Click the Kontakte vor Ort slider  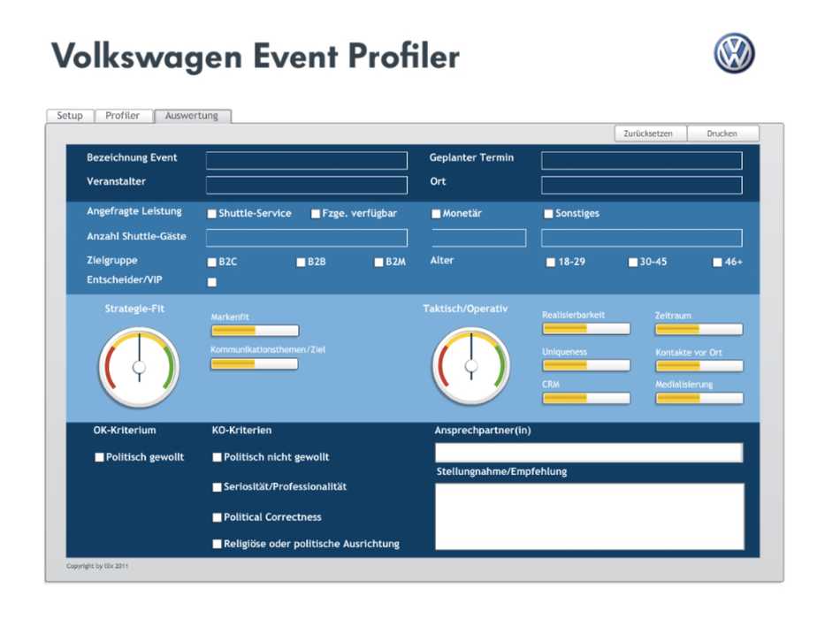point(699,366)
